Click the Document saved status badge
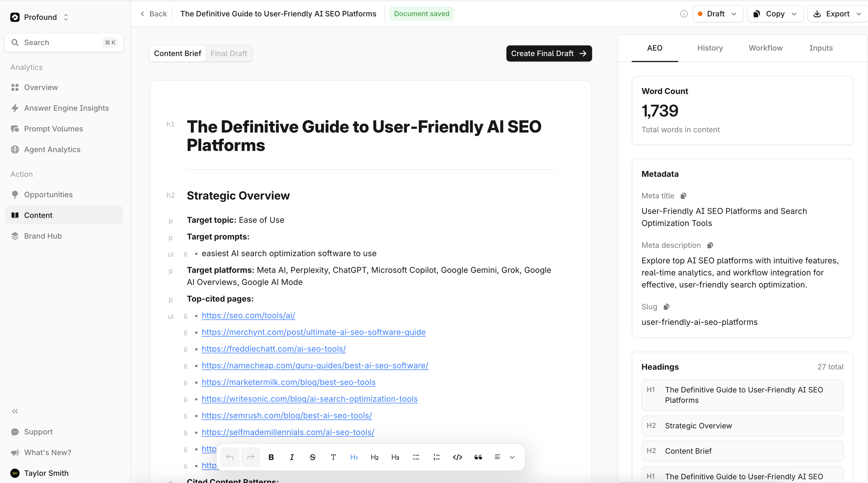Image resolution: width=868 pixels, height=483 pixels. (x=422, y=14)
